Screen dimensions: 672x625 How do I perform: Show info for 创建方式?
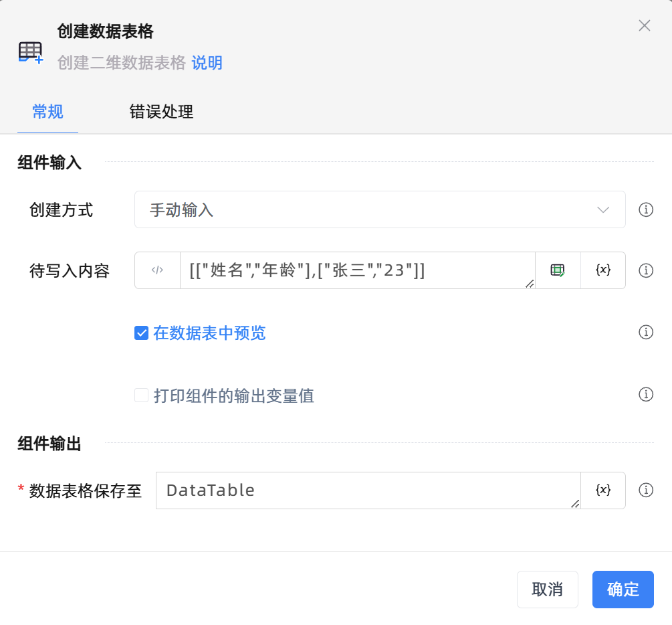click(646, 209)
